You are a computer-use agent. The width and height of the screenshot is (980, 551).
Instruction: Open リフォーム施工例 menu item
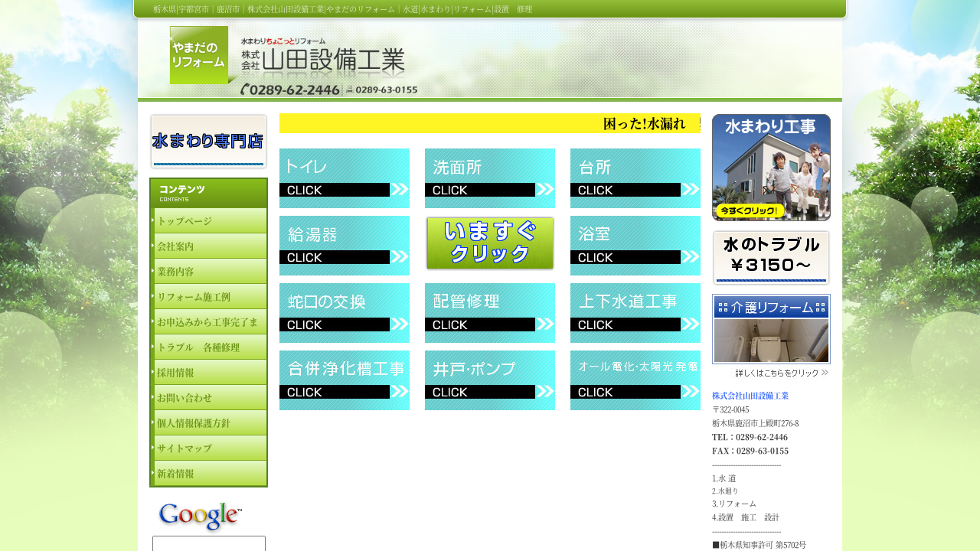210,297
